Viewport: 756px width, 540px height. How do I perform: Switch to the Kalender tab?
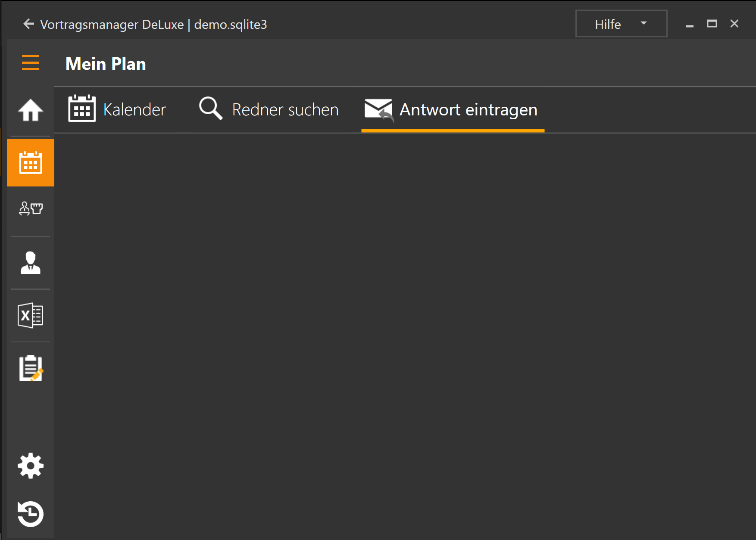tap(117, 110)
